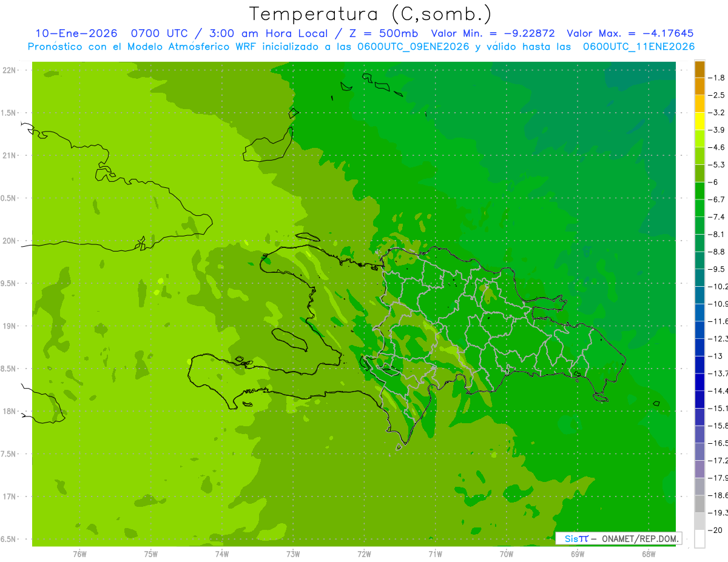Click the 20N latitude axis label
Viewport: 728px width, 562px height.
(9, 241)
